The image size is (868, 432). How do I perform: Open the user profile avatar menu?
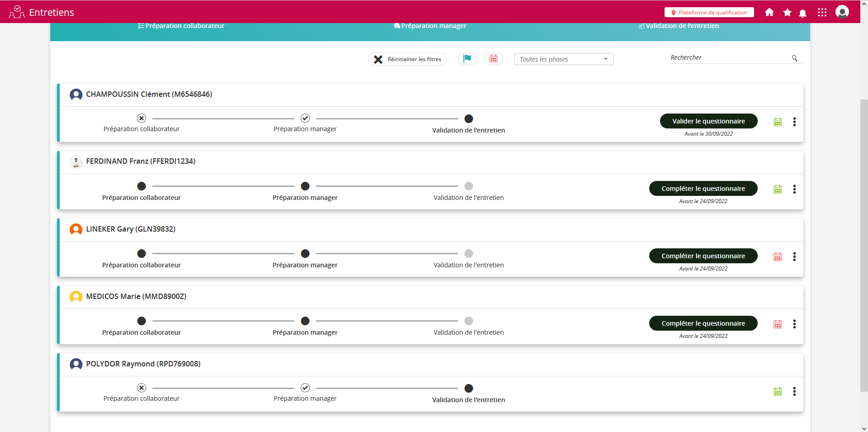coord(842,12)
